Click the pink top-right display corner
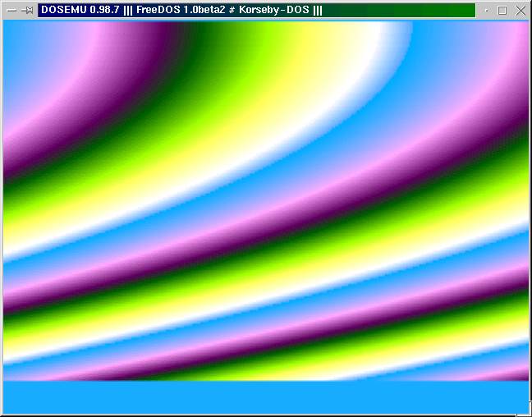This screenshot has height=417, width=532. [x=517, y=33]
